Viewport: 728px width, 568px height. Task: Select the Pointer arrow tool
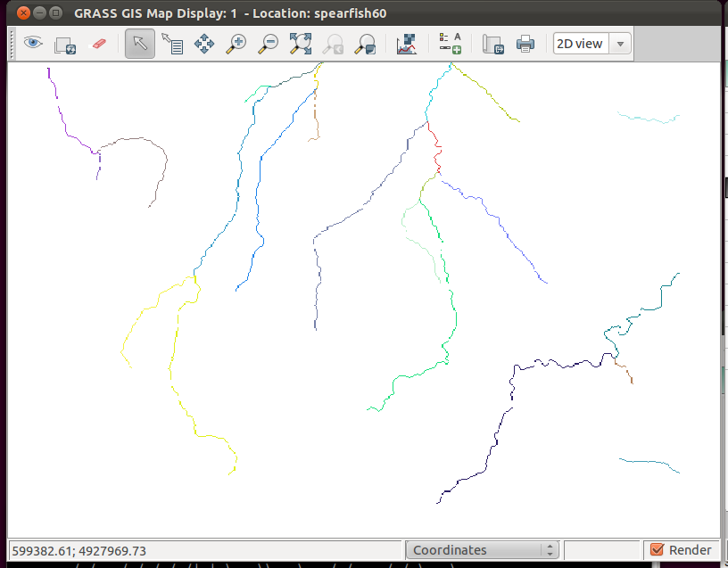[140, 44]
